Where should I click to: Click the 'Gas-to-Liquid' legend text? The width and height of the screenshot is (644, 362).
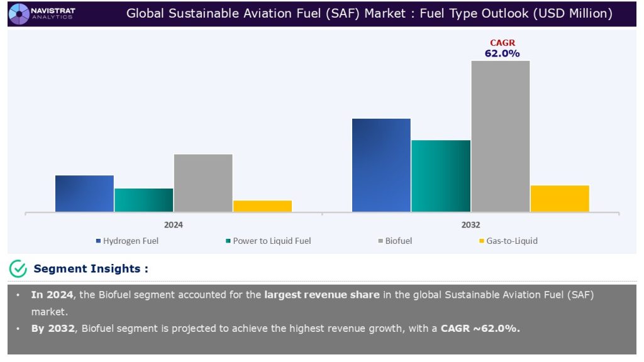(512, 241)
